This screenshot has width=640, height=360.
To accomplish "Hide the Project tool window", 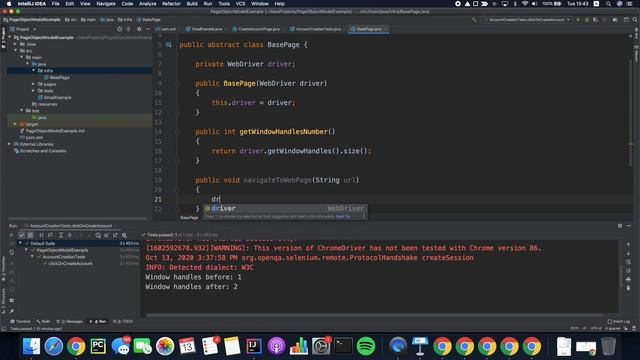I will pyautogui.click(x=148, y=29).
